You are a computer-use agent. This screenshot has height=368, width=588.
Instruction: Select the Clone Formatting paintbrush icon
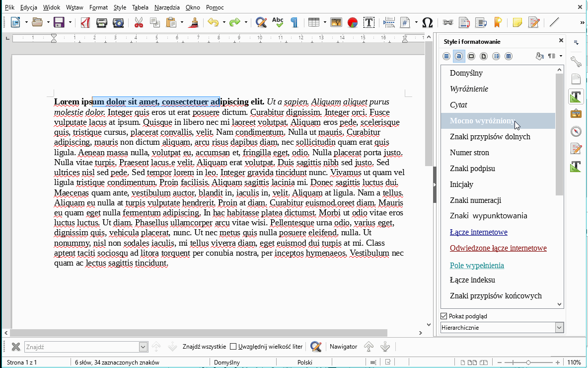pyautogui.click(x=195, y=22)
